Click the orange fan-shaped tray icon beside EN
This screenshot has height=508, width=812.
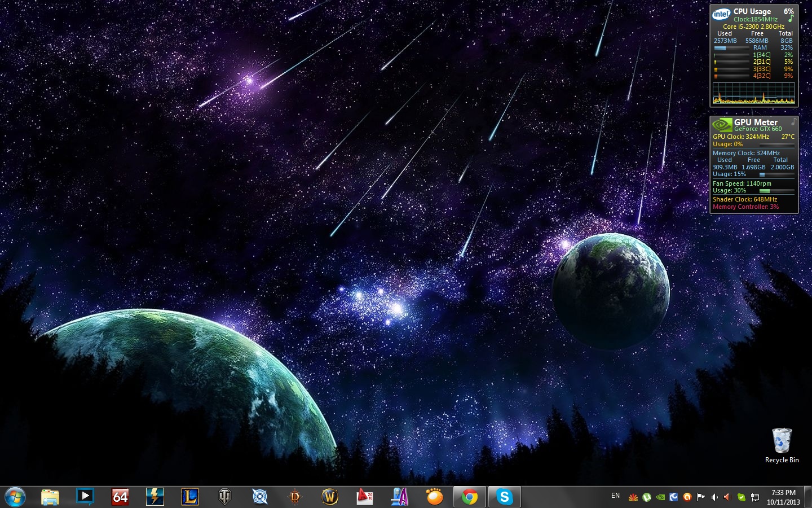coord(633,497)
